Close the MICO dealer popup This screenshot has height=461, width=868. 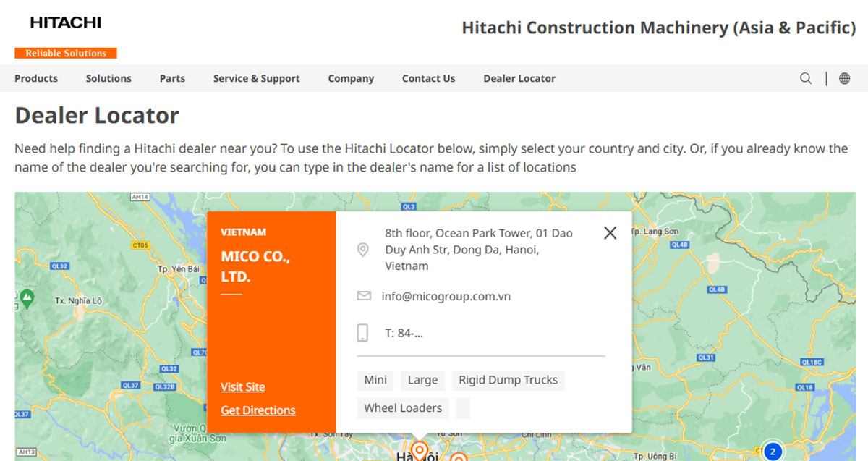610,232
